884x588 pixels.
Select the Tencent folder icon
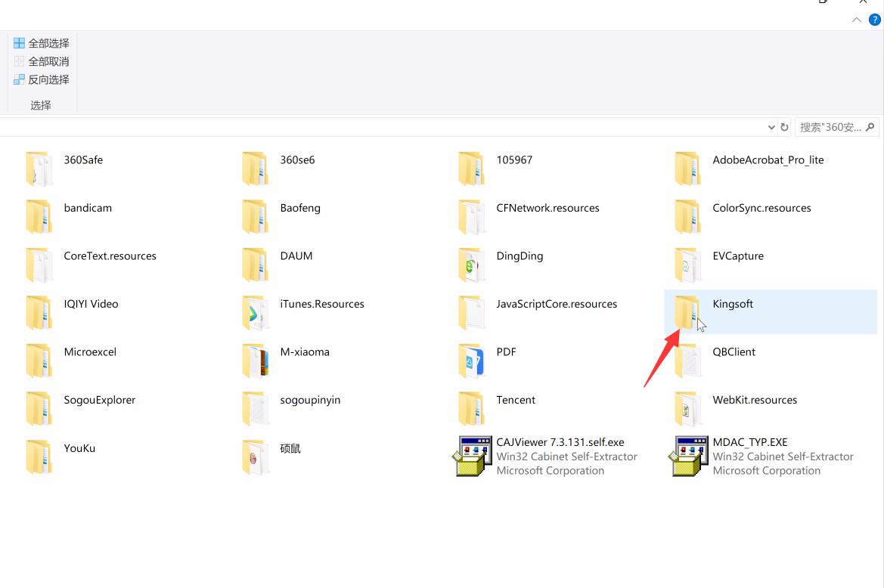[471, 408]
